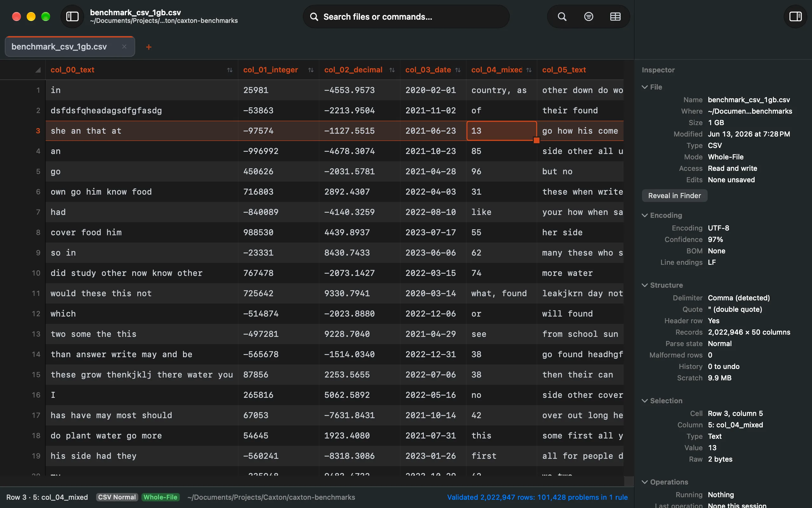Toggle the right inspector panel icon
This screenshot has height=508, width=812.
click(795, 17)
